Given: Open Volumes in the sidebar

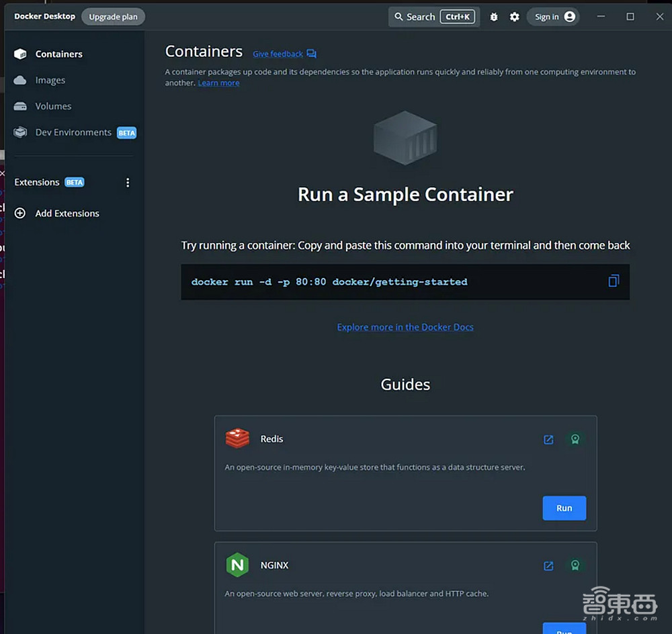Looking at the screenshot, I should [x=53, y=106].
